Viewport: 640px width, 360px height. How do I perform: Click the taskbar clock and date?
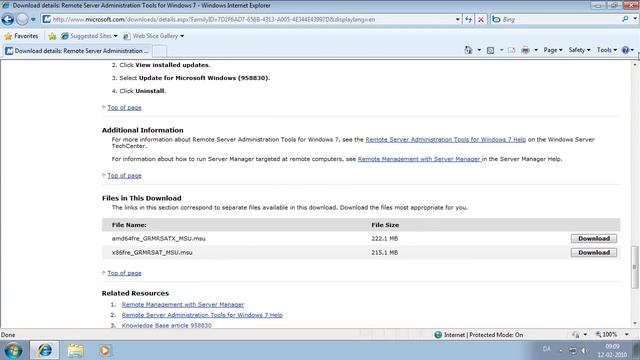[612, 351]
